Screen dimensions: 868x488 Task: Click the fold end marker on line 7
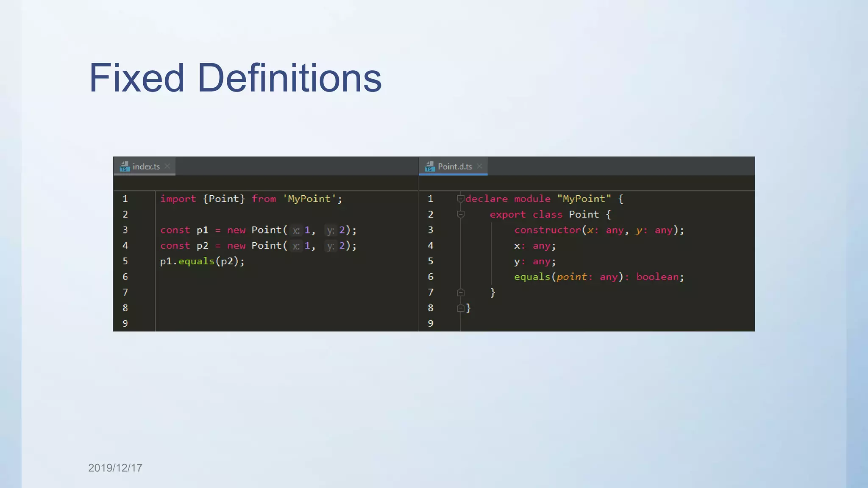[x=461, y=292]
